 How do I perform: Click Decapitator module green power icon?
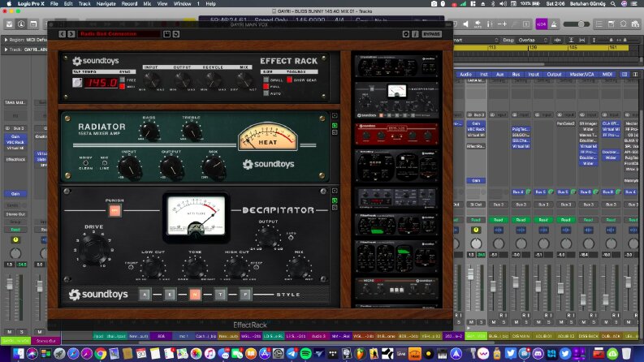[x=335, y=200]
